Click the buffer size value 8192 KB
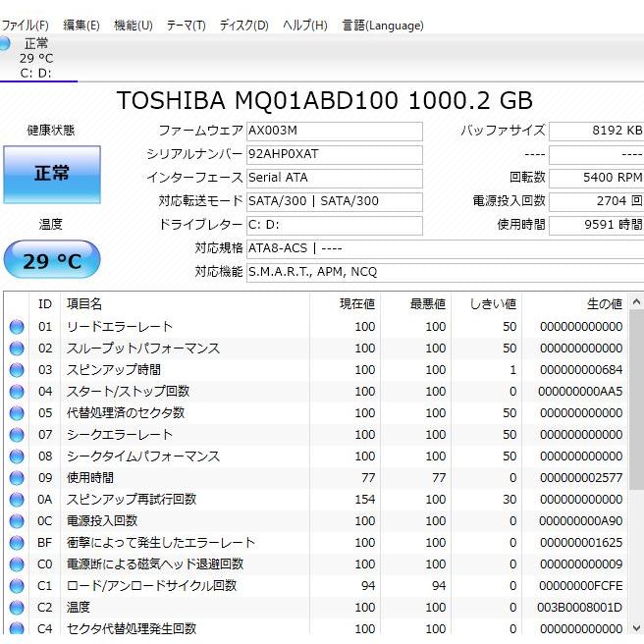 click(596, 131)
